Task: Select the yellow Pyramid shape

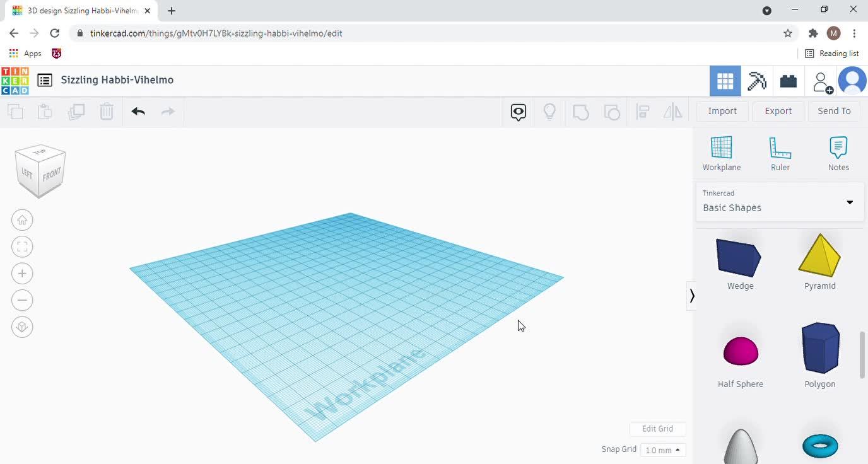Action: tap(819, 256)
